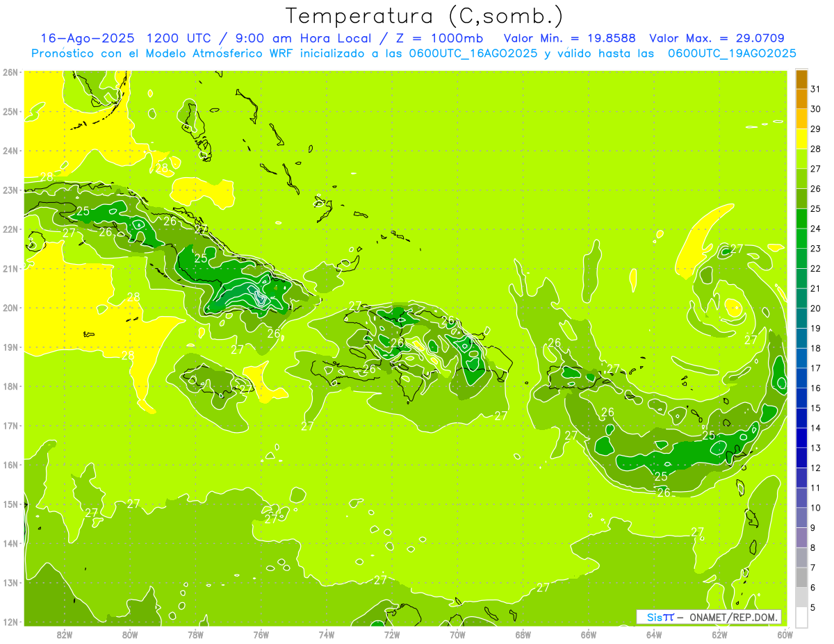This screenshot has height=644, width=834.
Task: Click the color scale label '30'
Action: click(816, 109)
